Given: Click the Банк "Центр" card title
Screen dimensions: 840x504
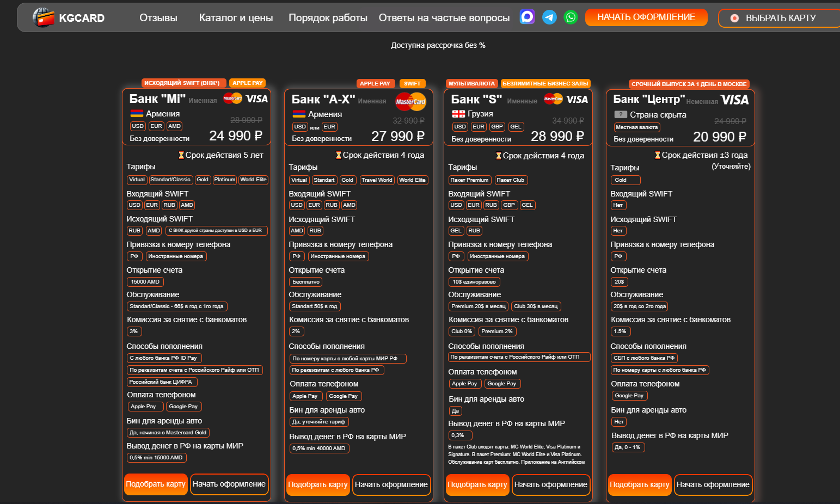Looking at the screenshot, I should point(649,99).
